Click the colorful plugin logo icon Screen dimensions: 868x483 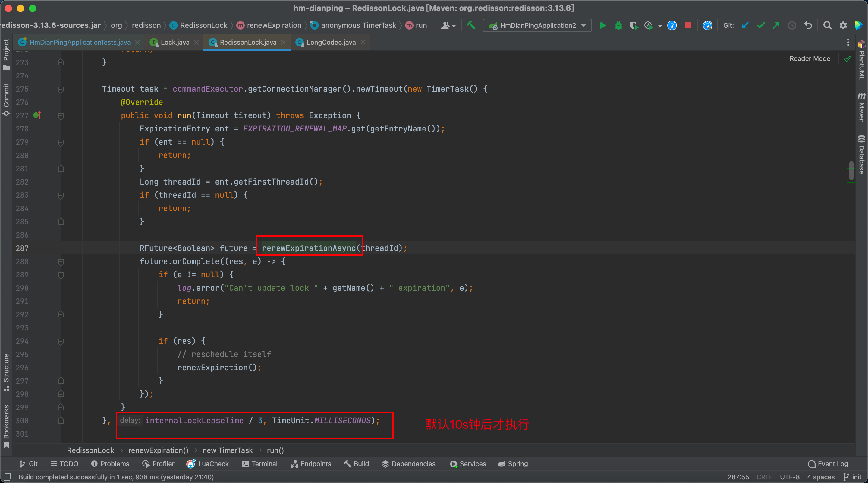coord(859,25)
